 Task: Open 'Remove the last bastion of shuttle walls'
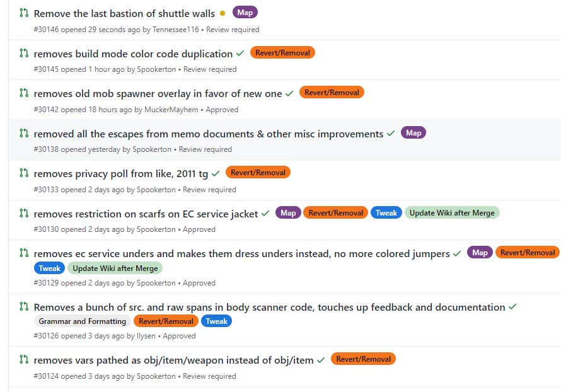click(124, 13)
